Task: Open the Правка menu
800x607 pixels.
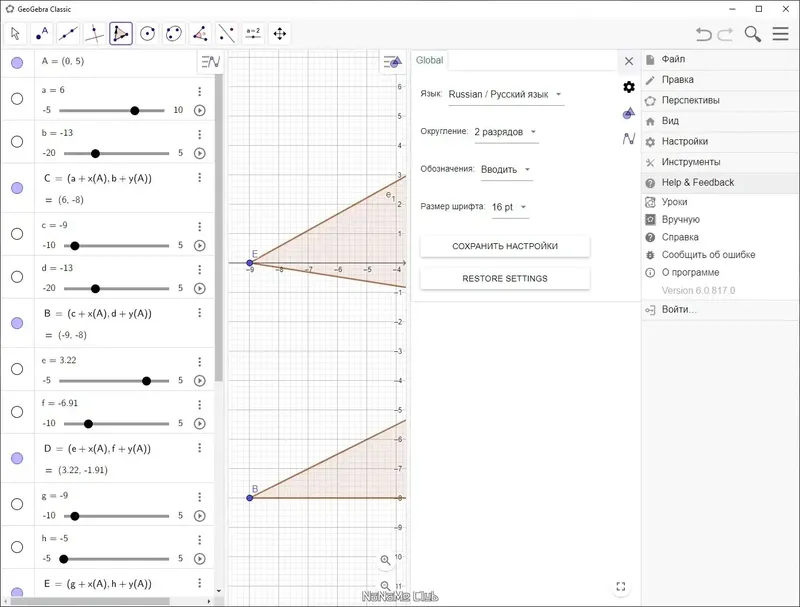Action: tap(719, 80)
